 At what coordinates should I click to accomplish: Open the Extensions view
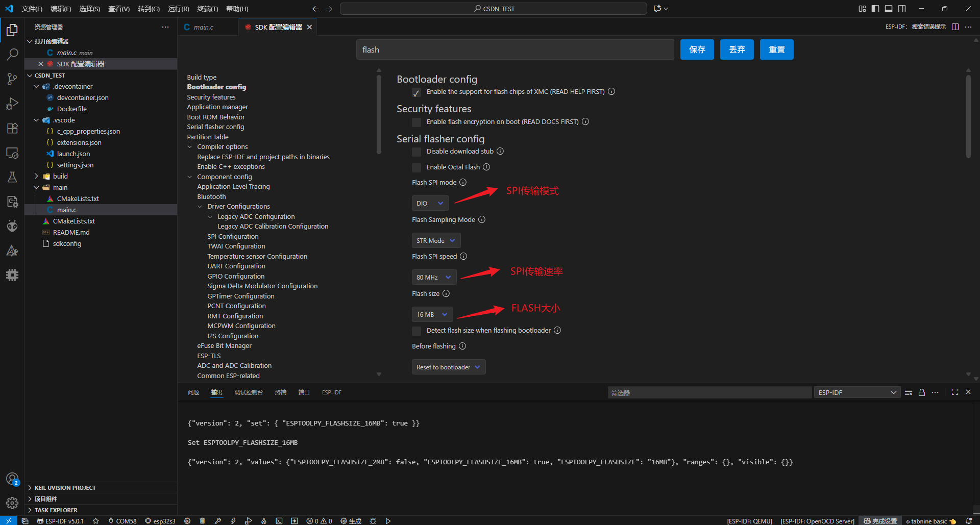coord(12,128)
